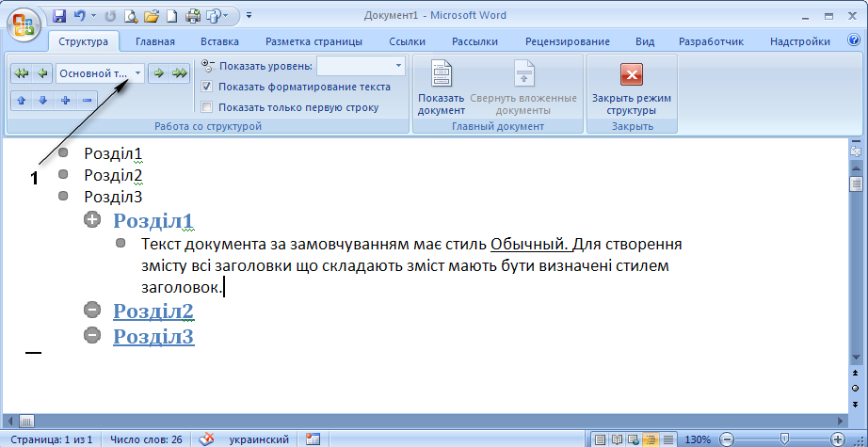Click the '130%' zoom level button
This screenshot has width=868, height=447.
698,439
